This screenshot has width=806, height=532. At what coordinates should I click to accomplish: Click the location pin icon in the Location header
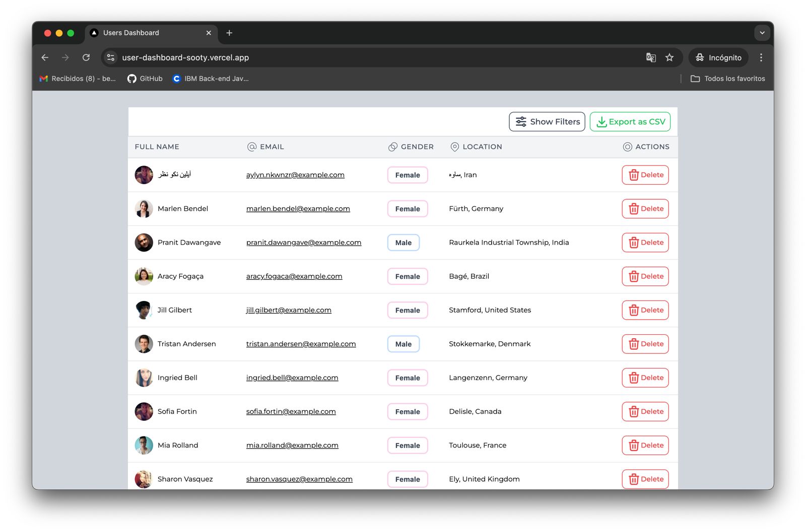455,146
